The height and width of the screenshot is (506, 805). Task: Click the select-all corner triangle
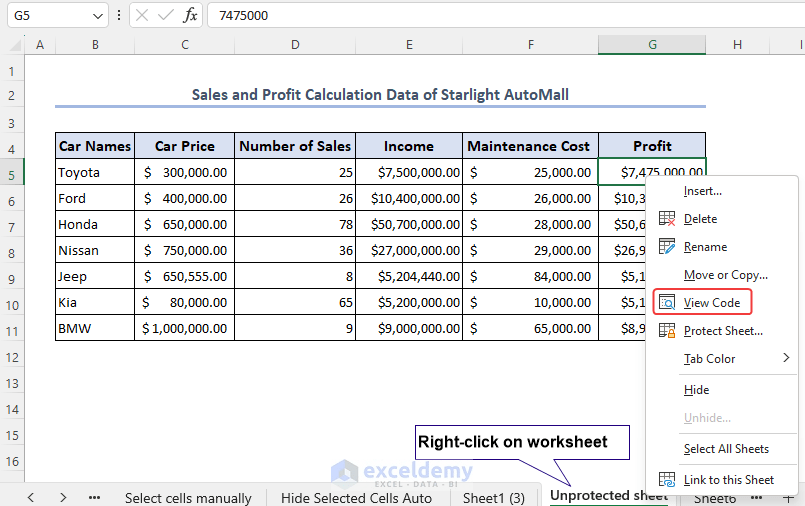point(15,45)
